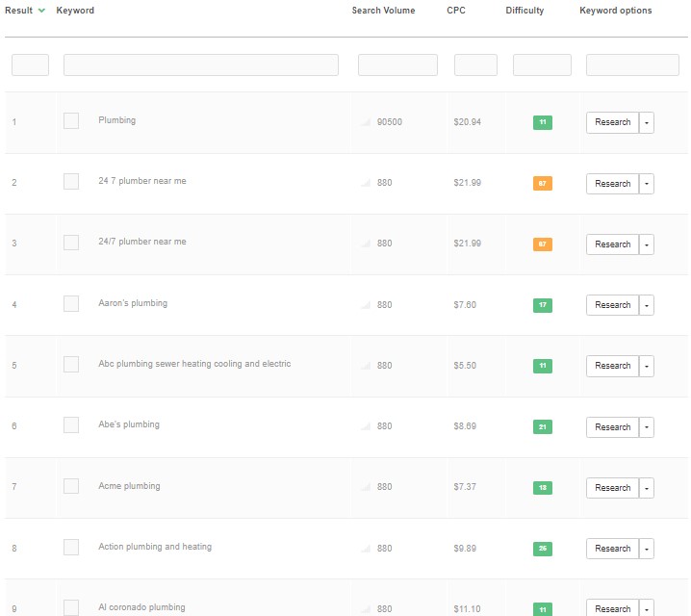The height and width of the screenshot is (616, 691).
Task: Check the box for the Plumbing keyword
Action: pos(71,121)
